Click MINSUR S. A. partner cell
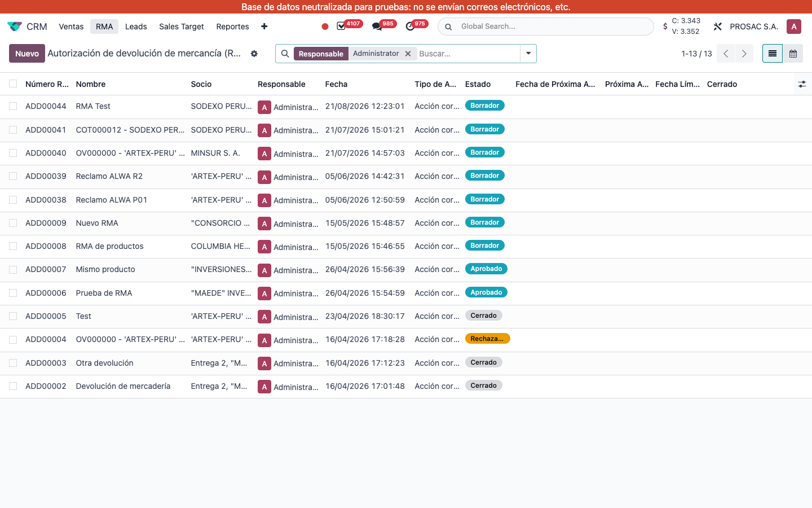812x508 pixels. pos(215,153)
